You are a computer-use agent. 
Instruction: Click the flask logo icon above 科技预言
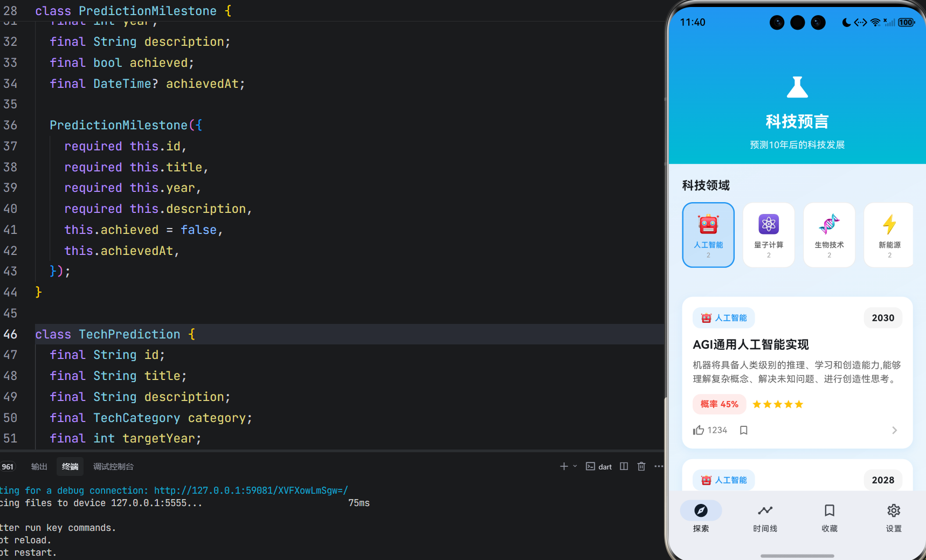797,87
